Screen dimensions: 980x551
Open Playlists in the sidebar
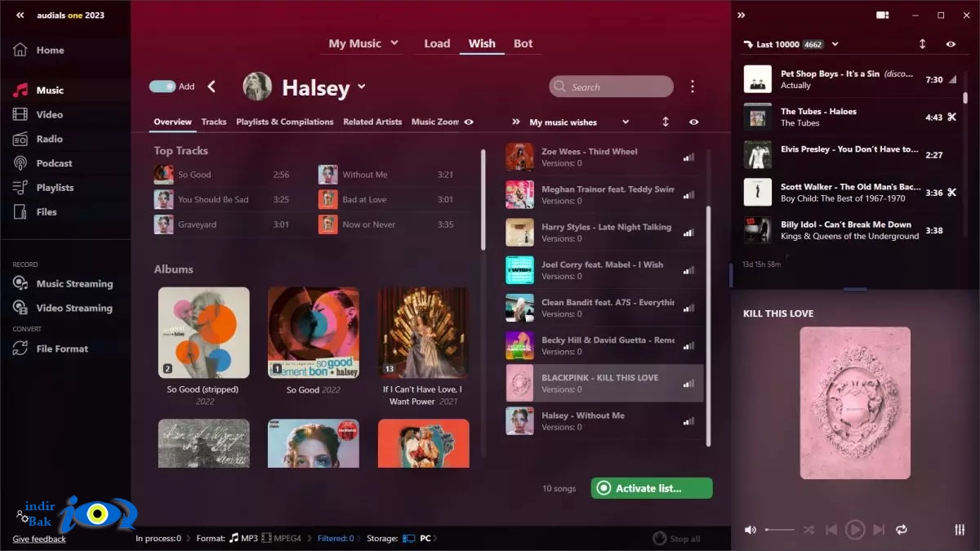[x=43, y=188]
